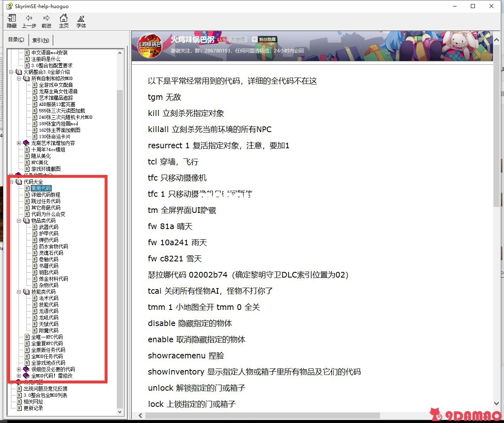
Task: Open the 更新记录 topic
Action: pyautogui.click(x=33, y=408)
